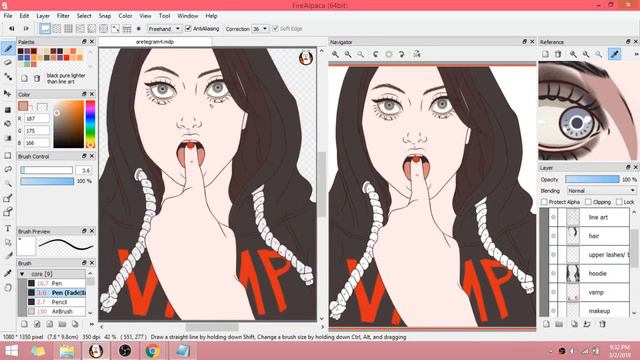Open the Correction value dropdown
This screenshot has height=360, width=640.
click(x=260, y=29)
